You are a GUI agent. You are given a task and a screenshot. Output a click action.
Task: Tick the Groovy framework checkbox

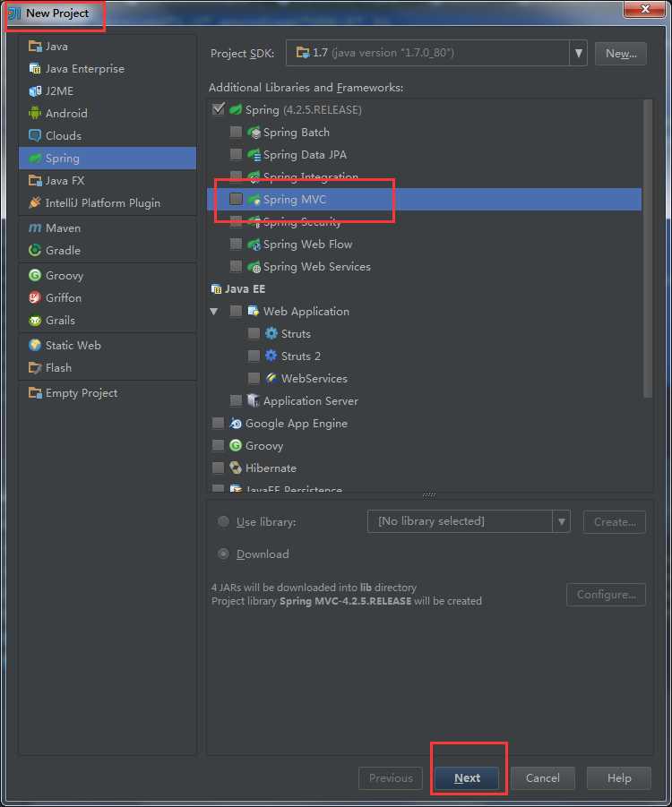coord(219,445)
